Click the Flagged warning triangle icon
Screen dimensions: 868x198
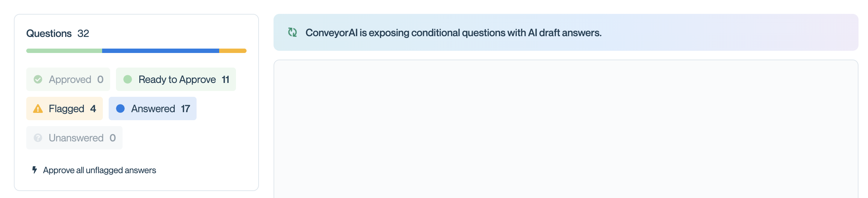[38, 108]
